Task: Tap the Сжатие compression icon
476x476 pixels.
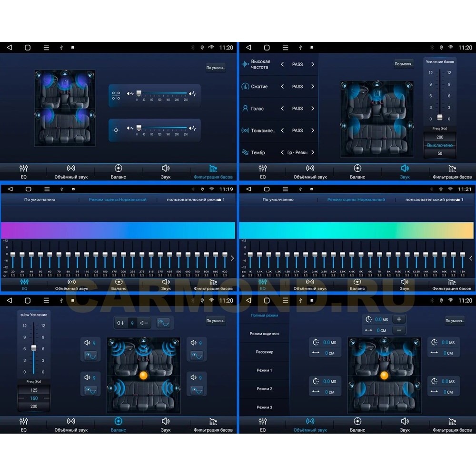Action: click(245, 87)
